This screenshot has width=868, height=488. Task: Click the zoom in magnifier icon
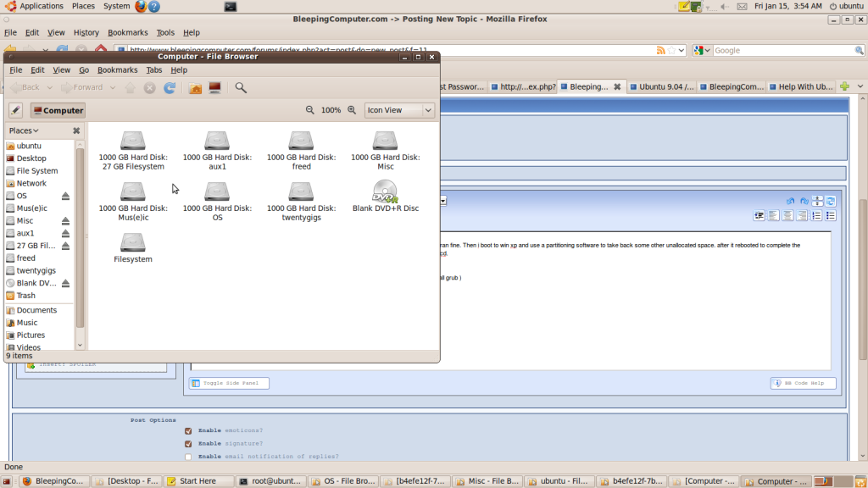(x=352, y=110)
